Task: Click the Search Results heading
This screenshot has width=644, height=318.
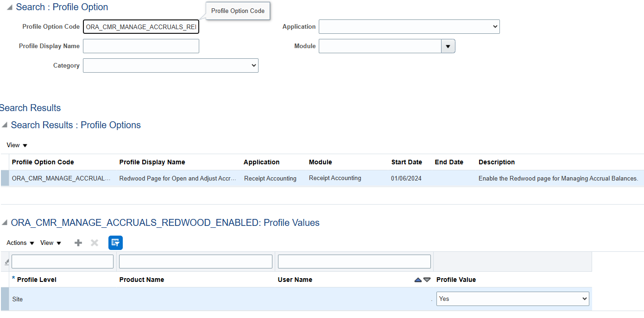Action: [30, 108]
